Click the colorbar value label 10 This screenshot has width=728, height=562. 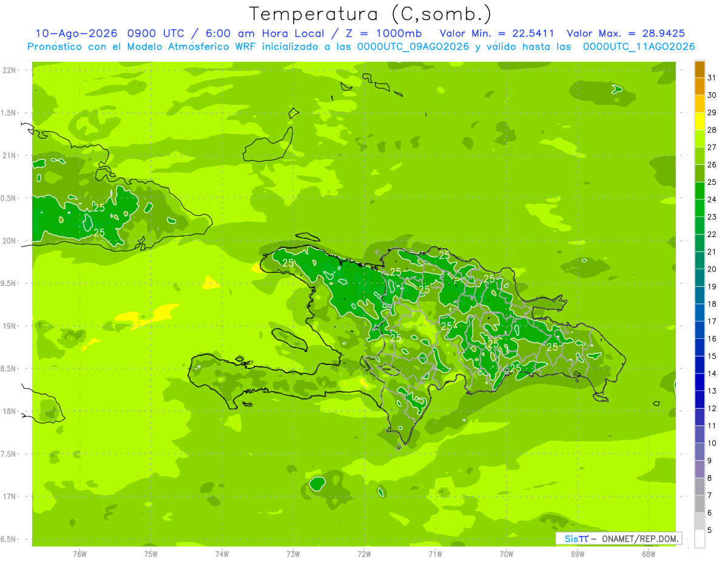pos(712,443)
